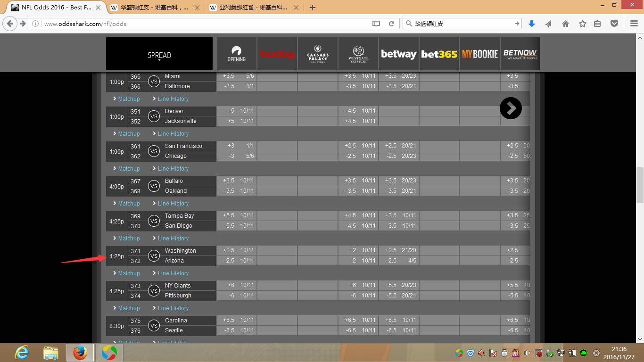Bookmark this page with the star icon

tap(583, 24)
